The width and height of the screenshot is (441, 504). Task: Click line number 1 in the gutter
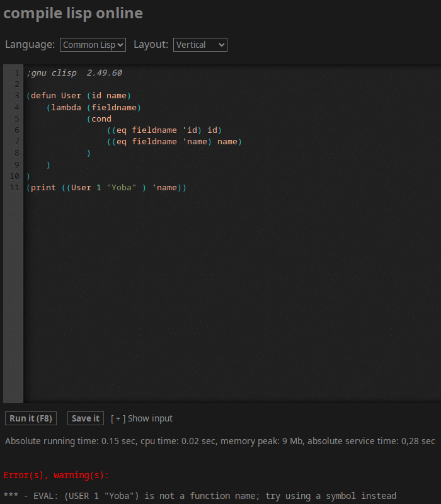click(17, 73)
